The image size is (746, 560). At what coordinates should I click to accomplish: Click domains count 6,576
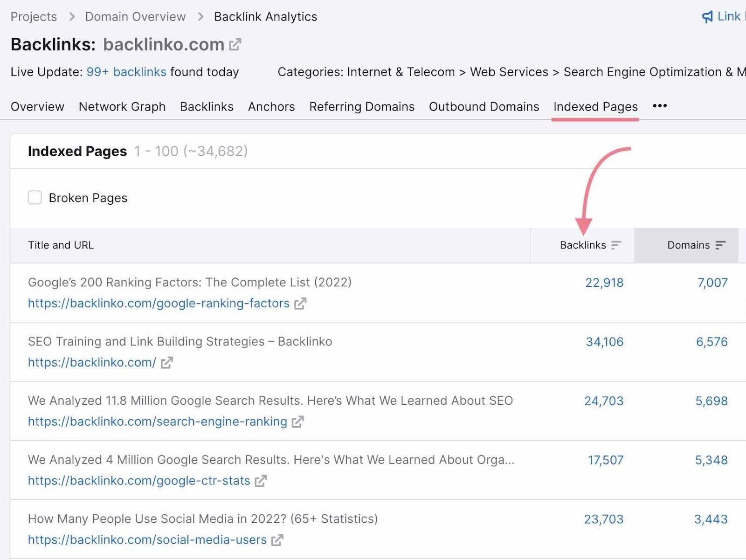[712, 342]
